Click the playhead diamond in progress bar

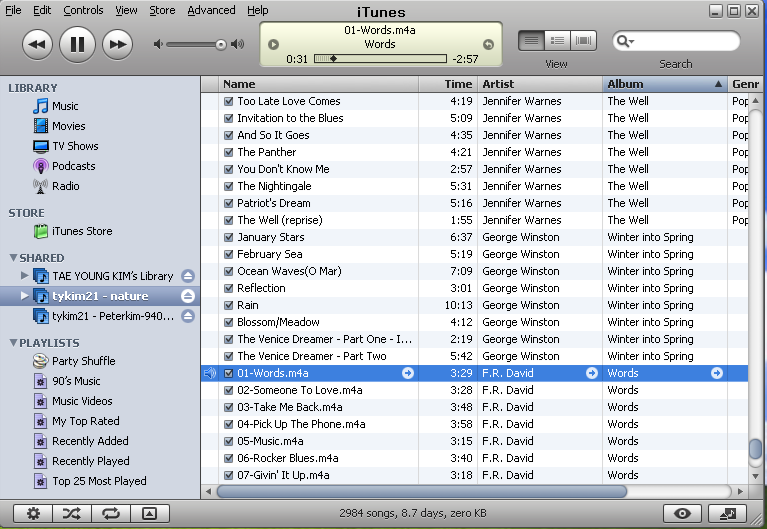tap(334, 59)
